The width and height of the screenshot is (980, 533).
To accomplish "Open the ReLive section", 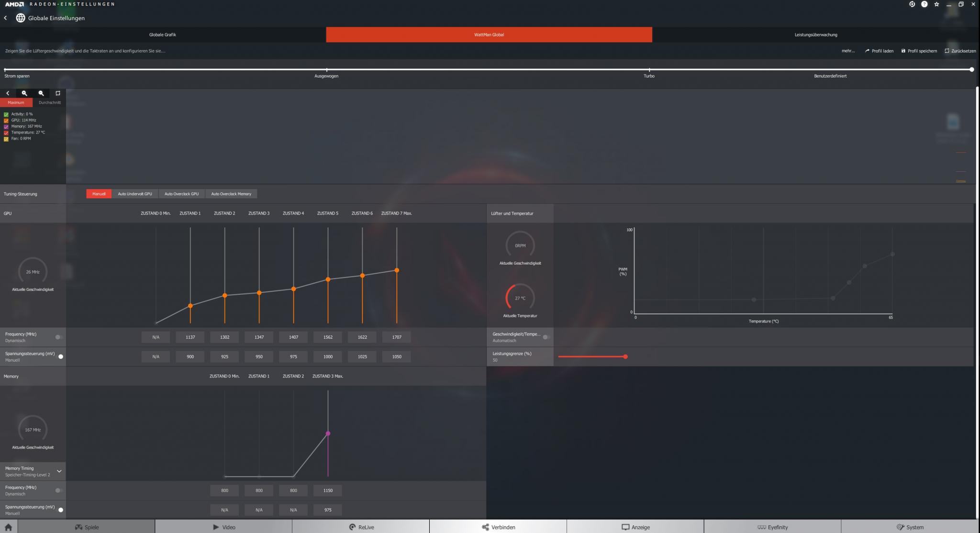I will pos(361,527).
